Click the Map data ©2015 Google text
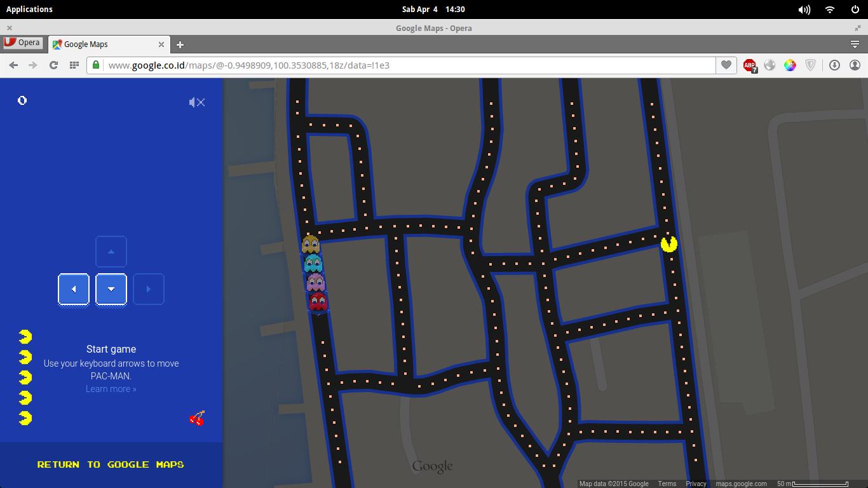The image size is (868, 488). pos(614,484)
